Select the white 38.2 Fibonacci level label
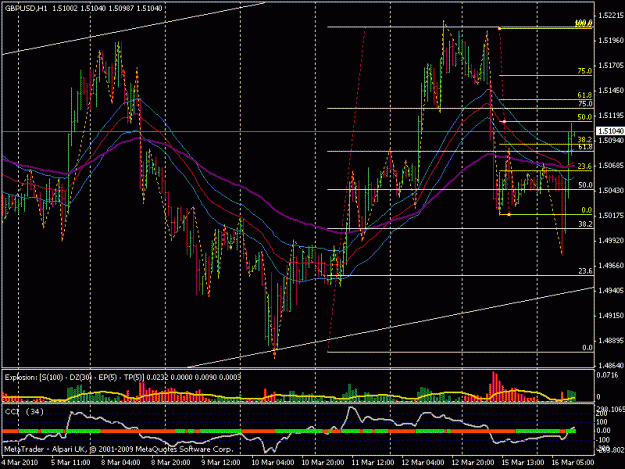625x469 pixels. click(x=585, y=224)
